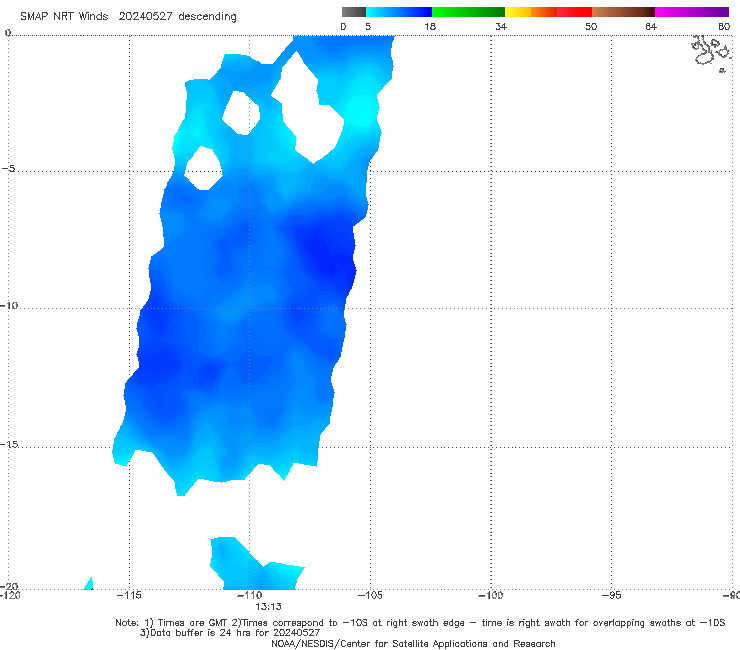Click the longitude label '-95'
Screen dimensions: 740x650
pos(611,595)
